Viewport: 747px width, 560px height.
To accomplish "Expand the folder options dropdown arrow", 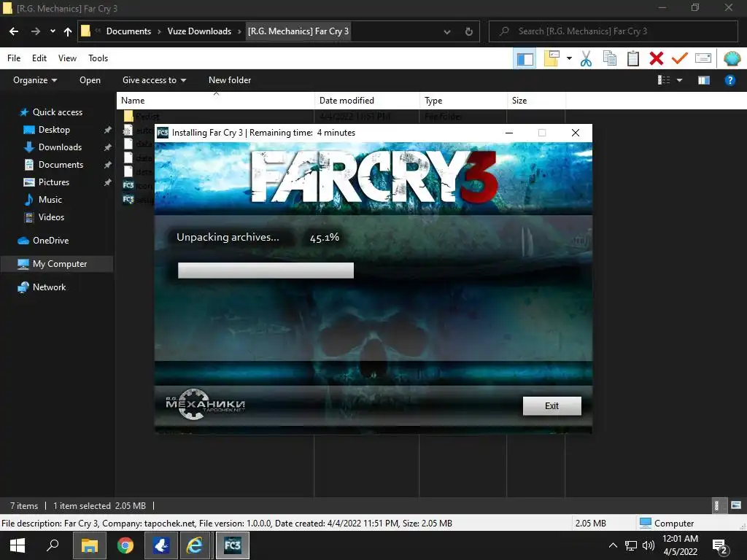I will (569, 59).
